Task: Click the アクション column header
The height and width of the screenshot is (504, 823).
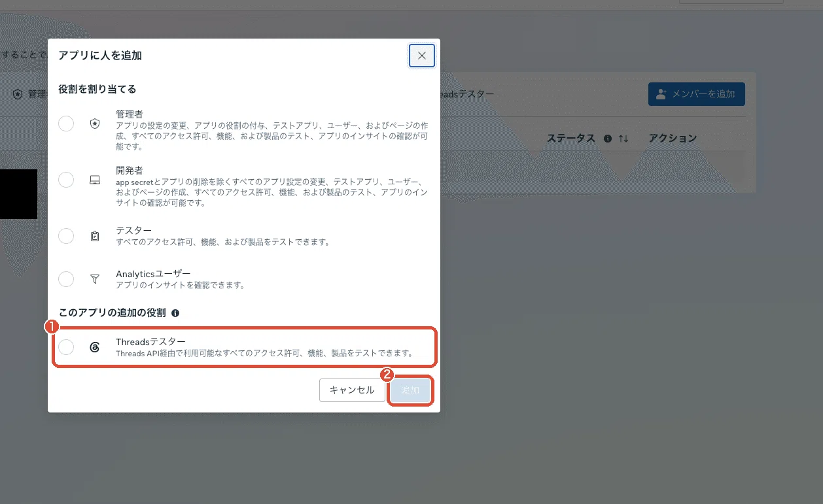Action: click(x=673, y=139)
